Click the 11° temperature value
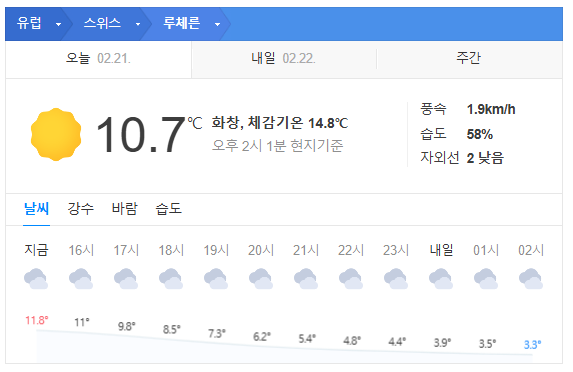573x372 pixels. click(x=82, y=322)
